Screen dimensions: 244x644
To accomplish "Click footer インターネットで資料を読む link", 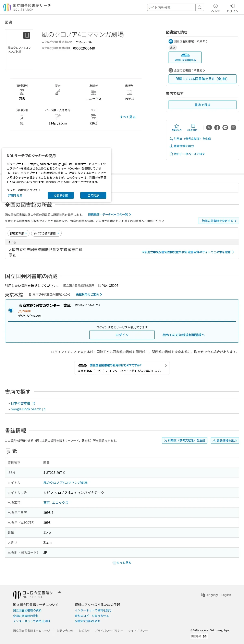I will click(93, 610).
